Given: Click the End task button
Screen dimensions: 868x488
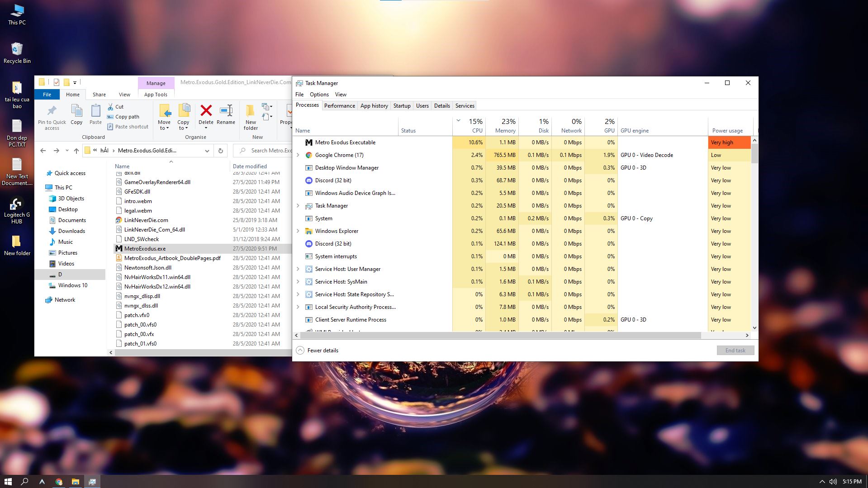Looking at the screenshot, I should tap(735, 351).
